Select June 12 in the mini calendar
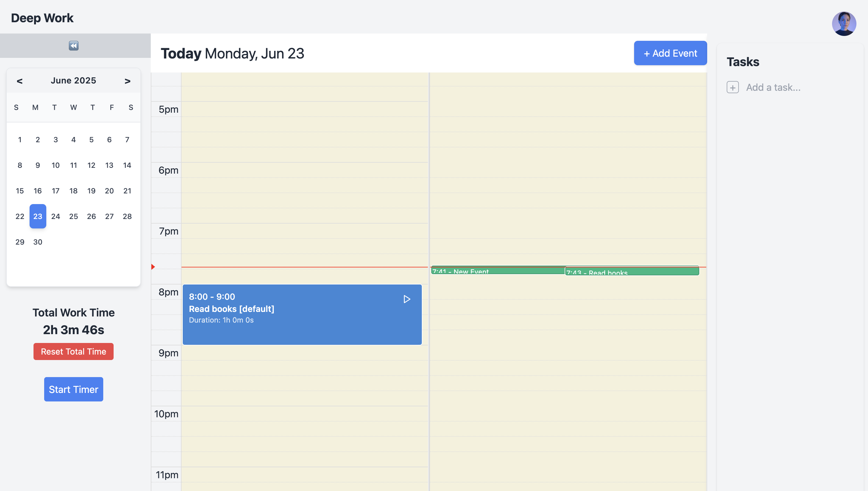The width and height of the screenshot is (868, 491). coord(91,165)
